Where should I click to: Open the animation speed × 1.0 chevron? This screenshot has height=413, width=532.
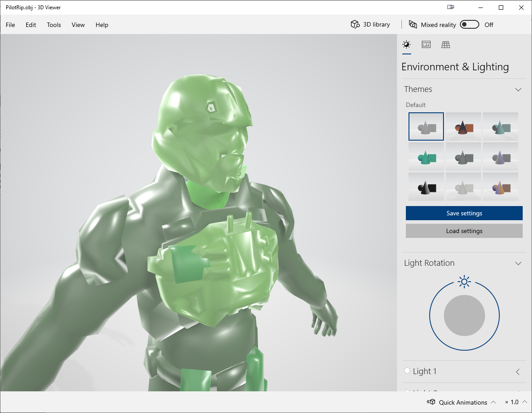pos(524,402)
